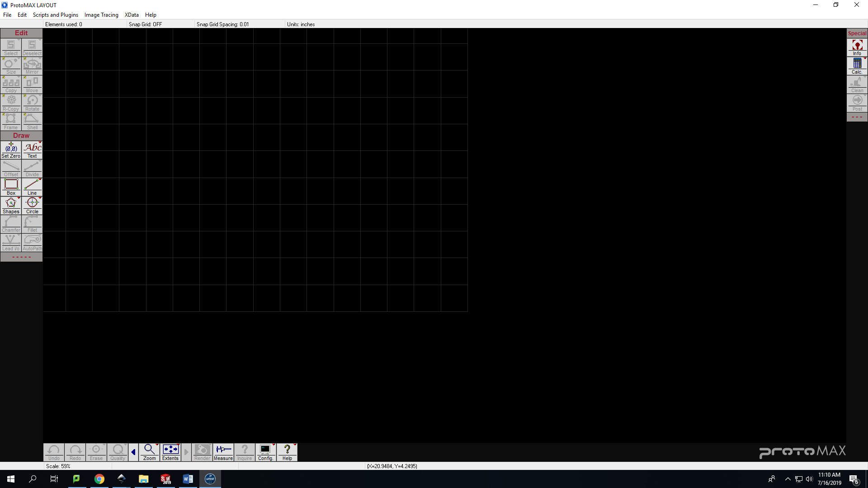Open Chrome from the taskbar

99,479
